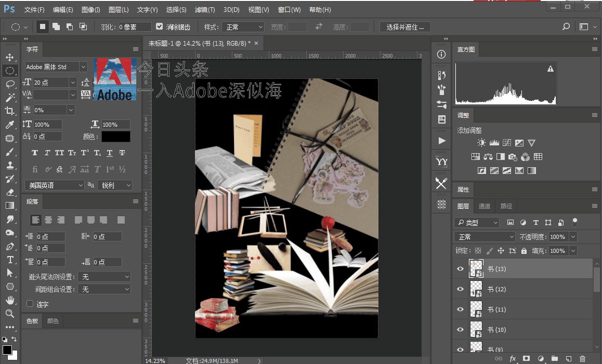Apply faux bold in Character panel
602x364 pixels.
[x=34, y=153]
